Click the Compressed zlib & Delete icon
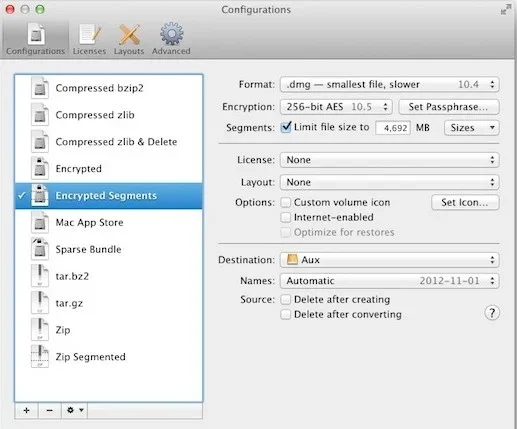Screen dimensions: 517x429 40,142
